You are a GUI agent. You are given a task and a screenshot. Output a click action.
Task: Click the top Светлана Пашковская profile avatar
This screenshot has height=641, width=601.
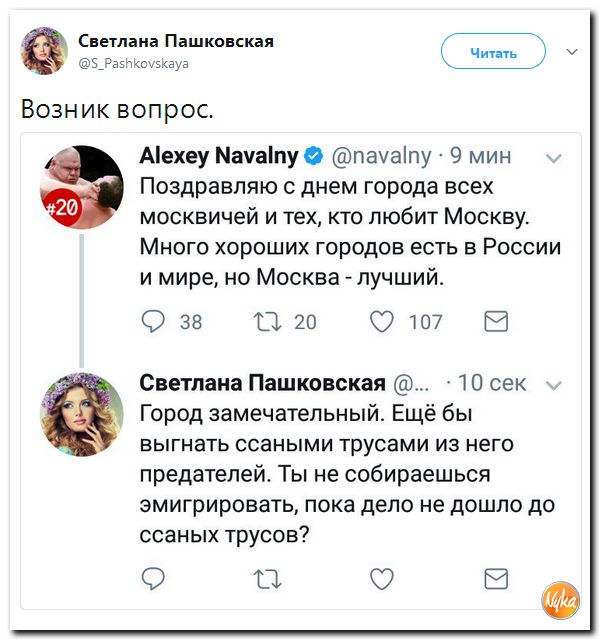[x=45, y=50]
